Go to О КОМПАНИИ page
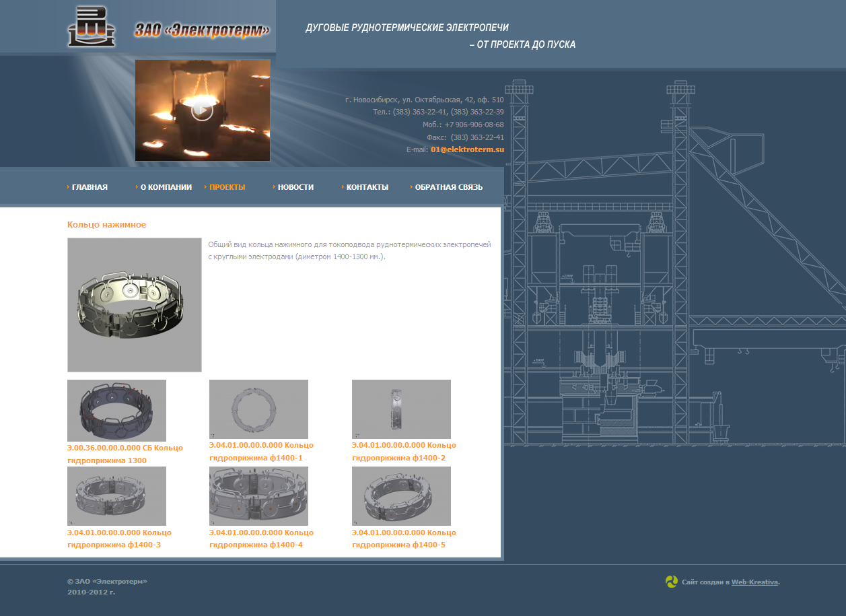The image size is (846, 616). click(166, 187)
